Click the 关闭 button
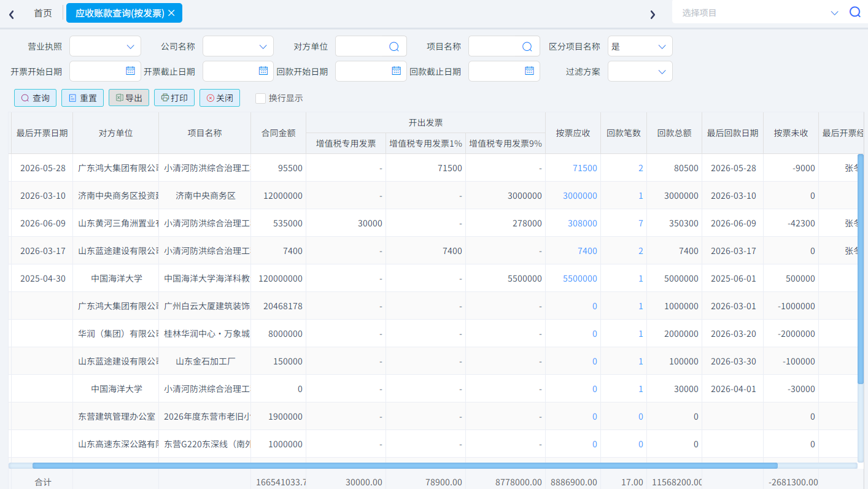The width and height of the screenshot is (868, 489). pos(220,98)
